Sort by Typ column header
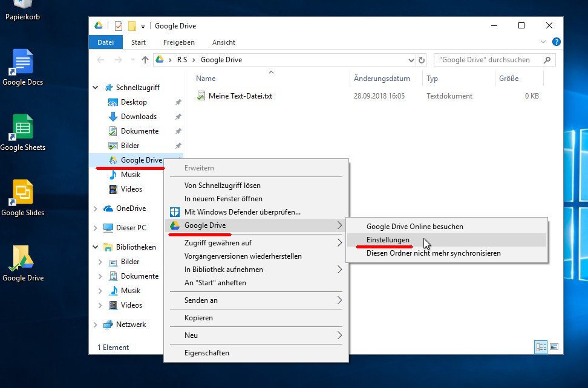The width and height of the screenshot is (588, 388). pos(432,79)
